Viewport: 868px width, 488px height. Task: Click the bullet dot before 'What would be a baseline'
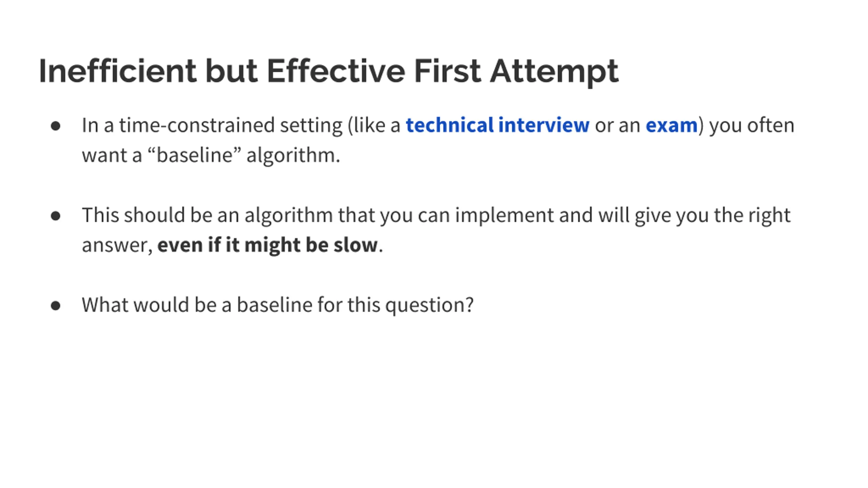coord(56,306)
